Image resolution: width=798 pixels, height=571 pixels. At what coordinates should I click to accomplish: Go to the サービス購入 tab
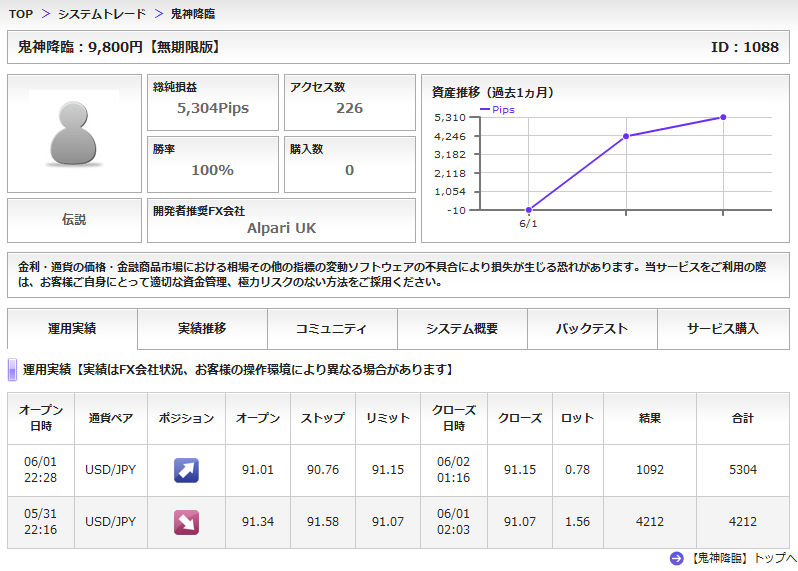pyautogui.click(x=723, y=329)
